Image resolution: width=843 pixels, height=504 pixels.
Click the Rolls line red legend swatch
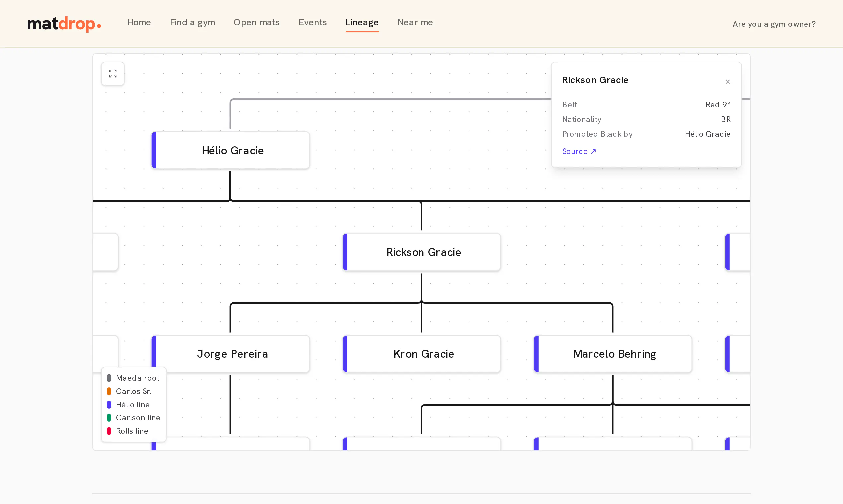[x=109, y=431]
